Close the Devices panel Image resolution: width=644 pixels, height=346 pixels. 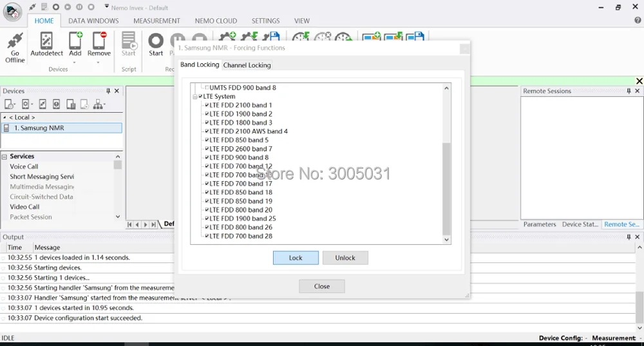(x=117, y=91)
